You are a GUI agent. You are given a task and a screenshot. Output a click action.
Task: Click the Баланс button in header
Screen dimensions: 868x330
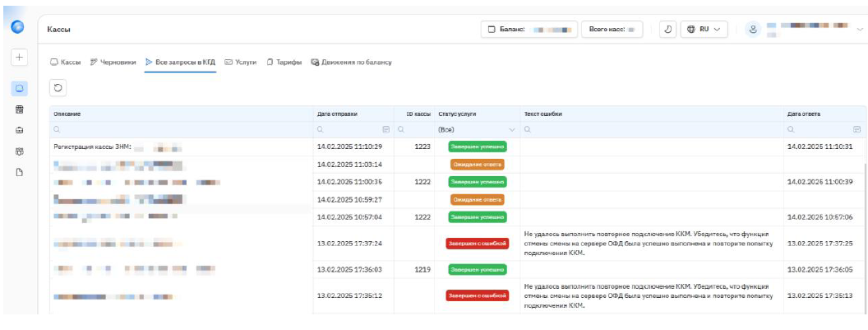click(528, 30)
